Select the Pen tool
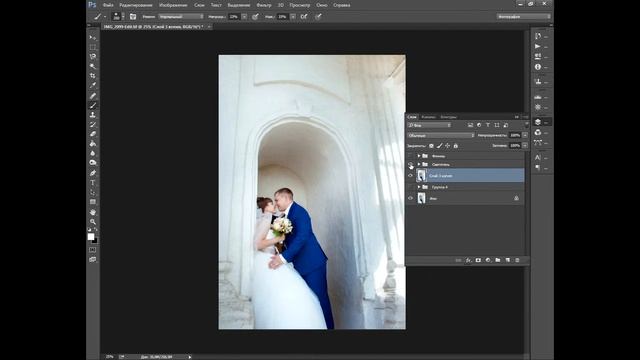 93,173
